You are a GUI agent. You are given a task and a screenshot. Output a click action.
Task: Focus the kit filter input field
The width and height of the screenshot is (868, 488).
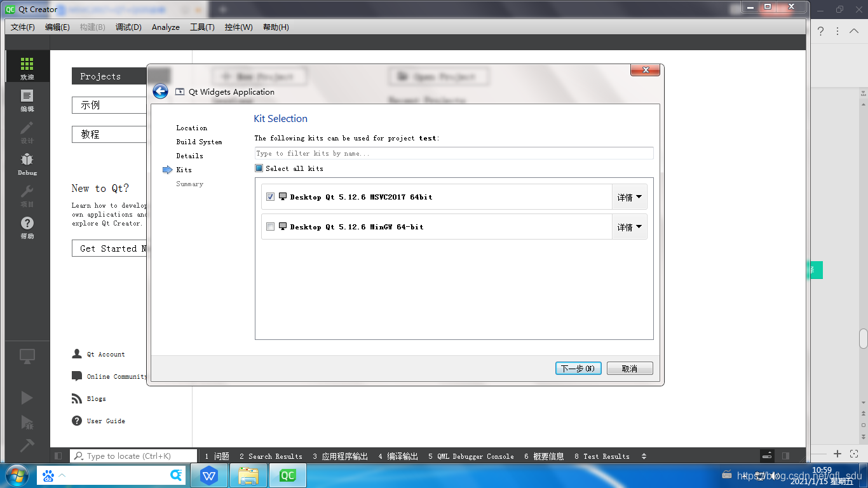tap(454, 153)
